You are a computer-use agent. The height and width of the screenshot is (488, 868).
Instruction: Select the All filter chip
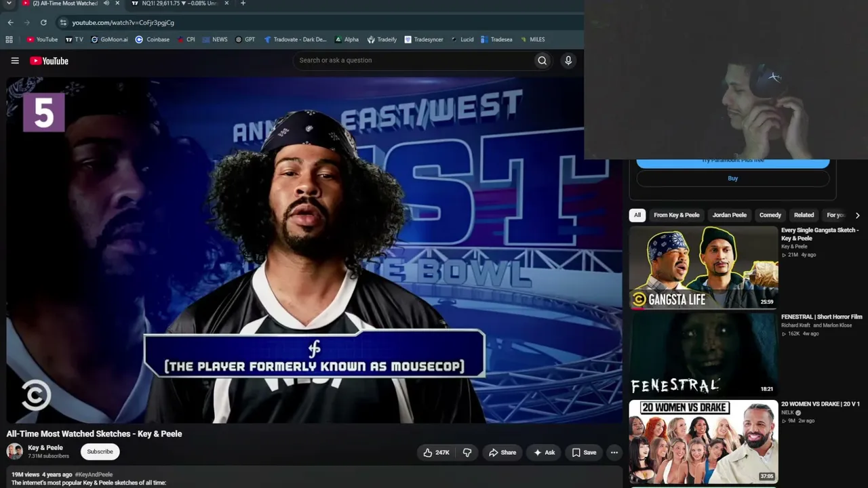637,215
